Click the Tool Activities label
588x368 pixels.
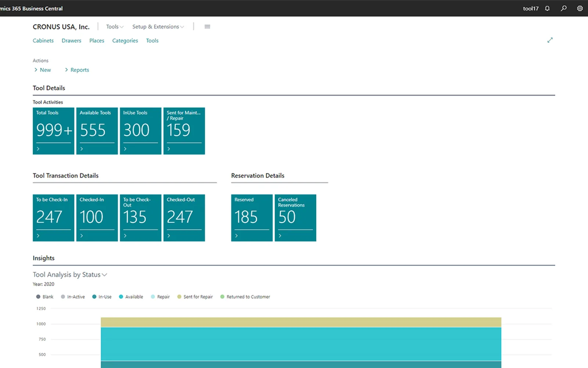48,102
